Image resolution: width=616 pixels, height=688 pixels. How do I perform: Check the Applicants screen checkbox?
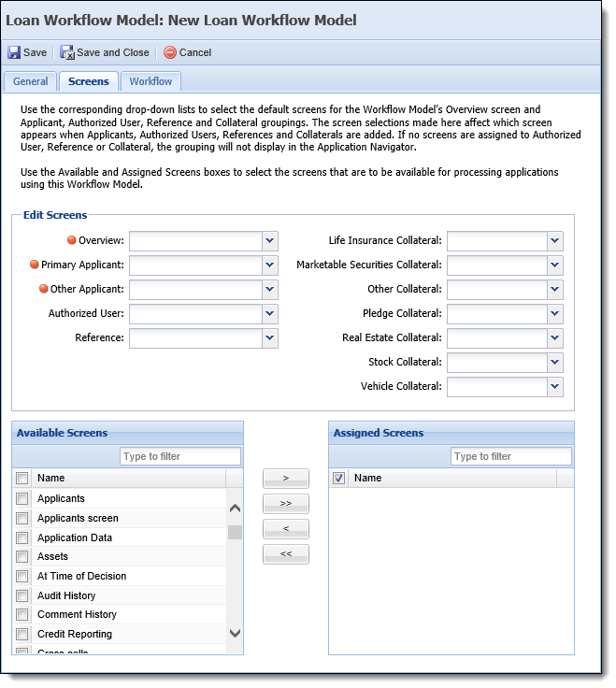[21, 518]
